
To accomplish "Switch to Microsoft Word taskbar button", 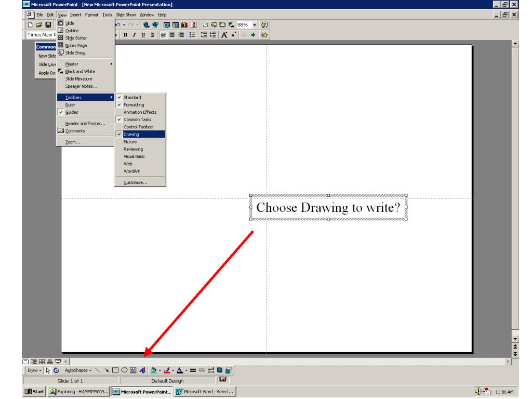I will click(205, 392).
